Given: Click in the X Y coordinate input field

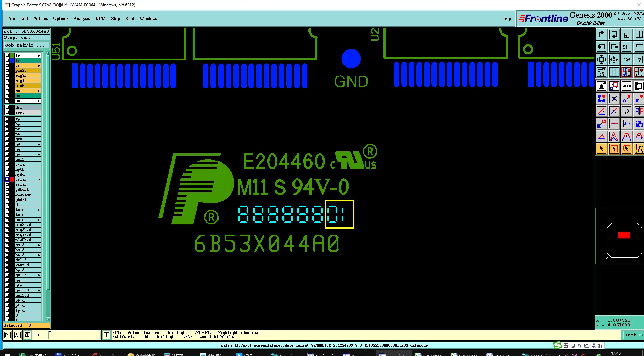Looking at the screenshot, I should [x=75, y=335].
